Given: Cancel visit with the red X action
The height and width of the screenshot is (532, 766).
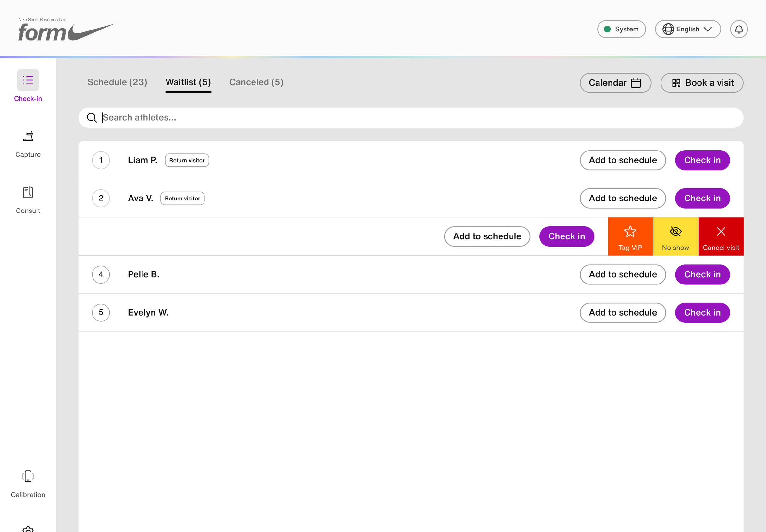Looking at the screenshot, I should (721, 236).
